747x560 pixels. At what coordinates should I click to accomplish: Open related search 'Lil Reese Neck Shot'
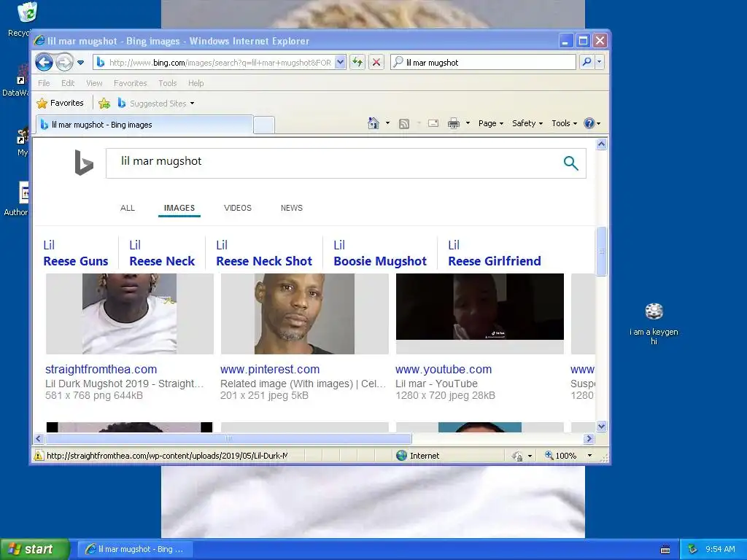264,253
